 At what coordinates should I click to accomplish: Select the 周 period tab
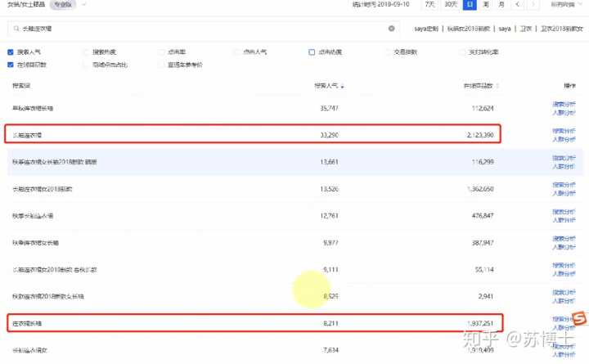point(486,5)
